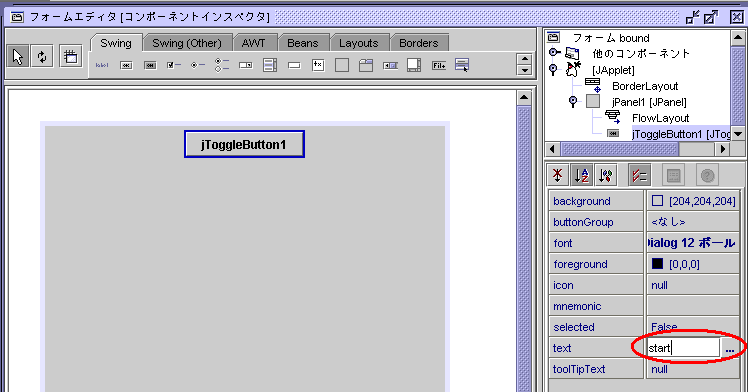Select the BorderLayout tree item

click(645, 86)
